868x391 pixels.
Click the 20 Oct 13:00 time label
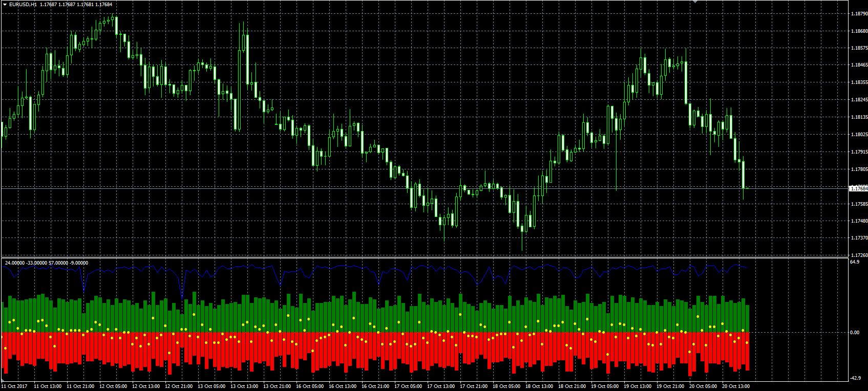tap(736, 386)
